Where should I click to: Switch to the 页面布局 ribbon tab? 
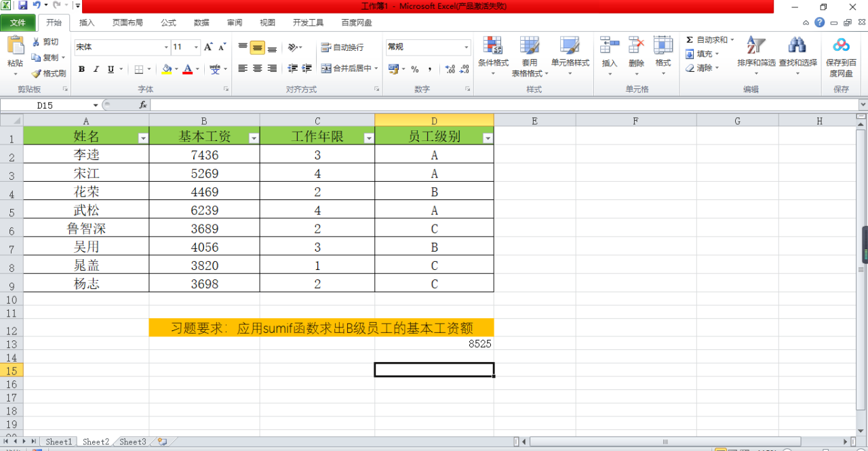(127, 22)
